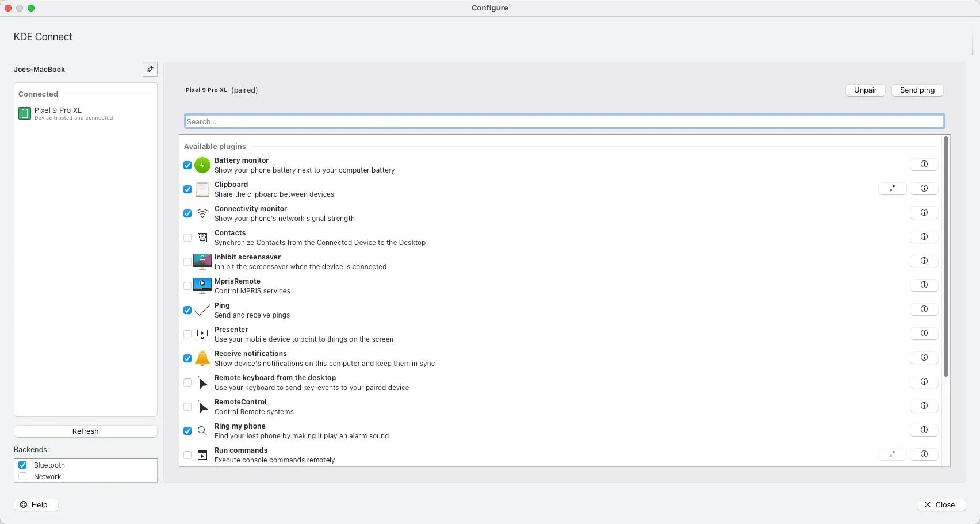980x524 pixels.
Task: Click the Unpair button
Action: point(865,90)
